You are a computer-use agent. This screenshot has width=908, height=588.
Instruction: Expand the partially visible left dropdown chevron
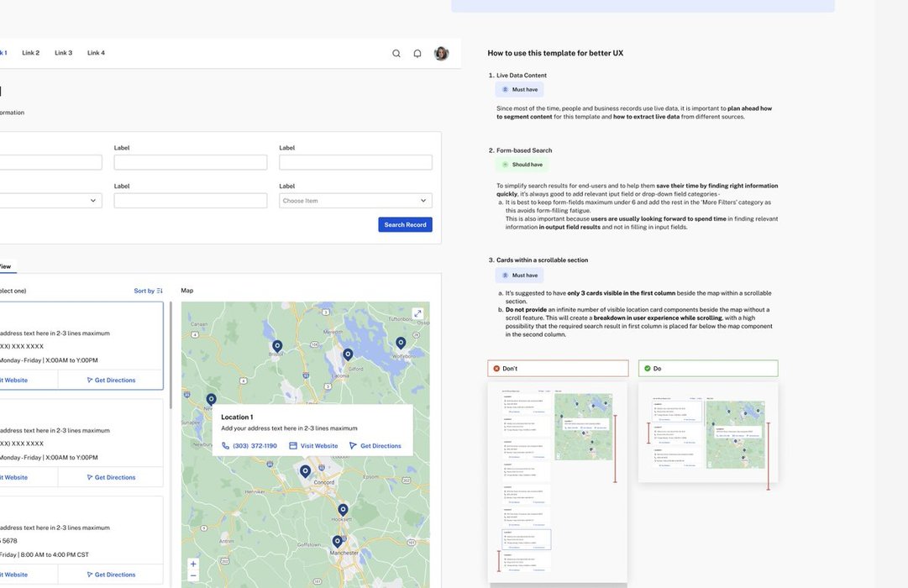click(x=92, y=201)
